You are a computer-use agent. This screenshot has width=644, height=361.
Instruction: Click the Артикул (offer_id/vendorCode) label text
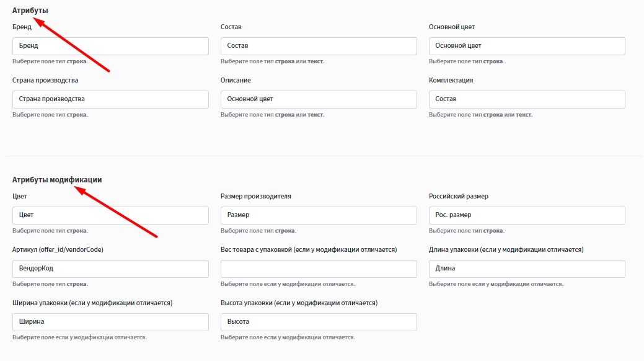[x=58, y=249]
